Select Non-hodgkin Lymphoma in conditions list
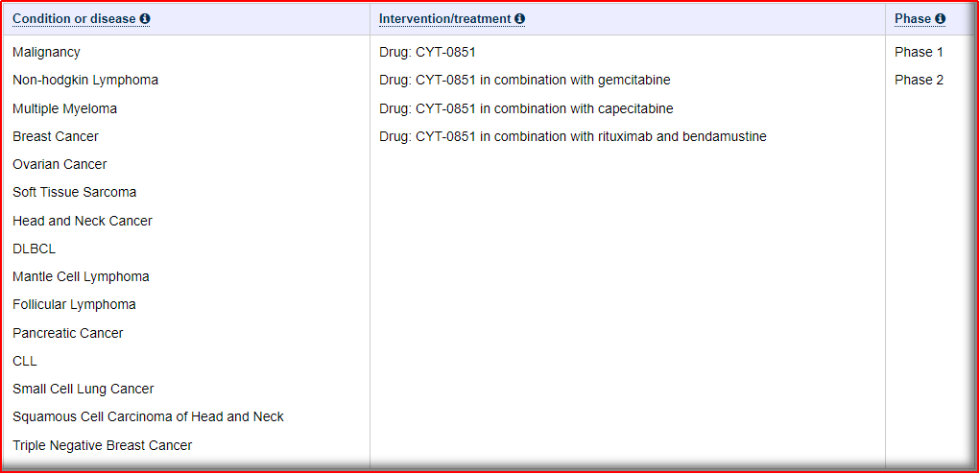 coord(85,80)
